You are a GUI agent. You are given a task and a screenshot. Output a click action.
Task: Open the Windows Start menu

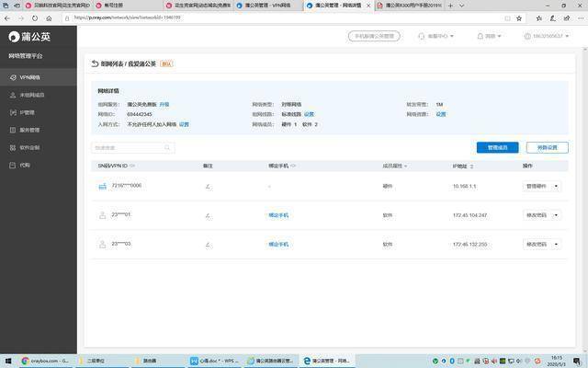pos(8,361)
